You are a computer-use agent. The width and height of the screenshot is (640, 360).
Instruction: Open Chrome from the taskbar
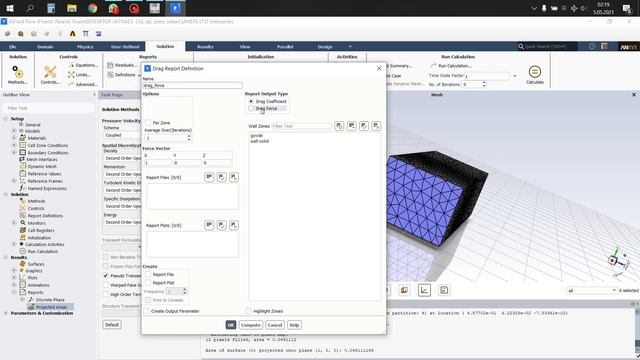tap(93, 8)
